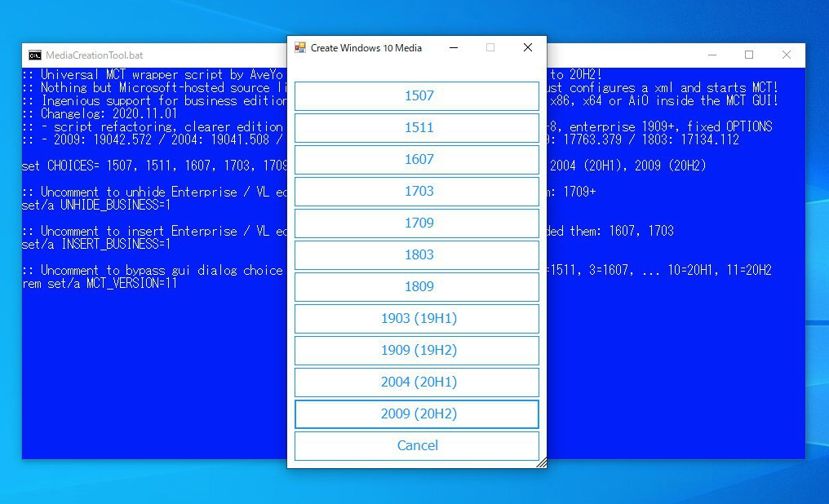829x504 pixels.
Task: Minimize the MediaCreationTool.bat console window
Action: [x=712, y=55]
